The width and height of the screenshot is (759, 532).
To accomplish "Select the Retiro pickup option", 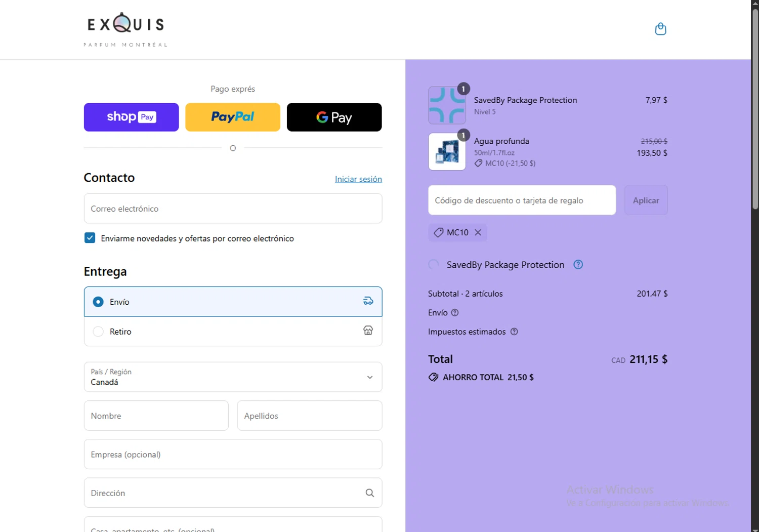I will [233, 331].
